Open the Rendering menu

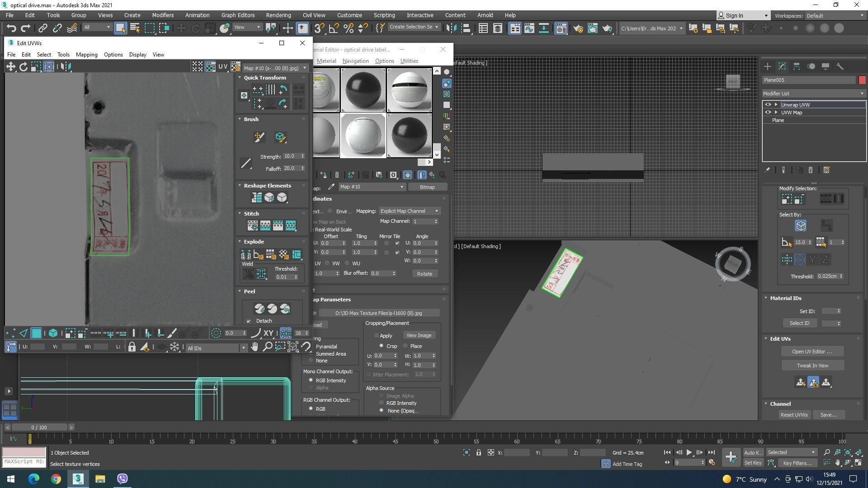tap(278, 15)
